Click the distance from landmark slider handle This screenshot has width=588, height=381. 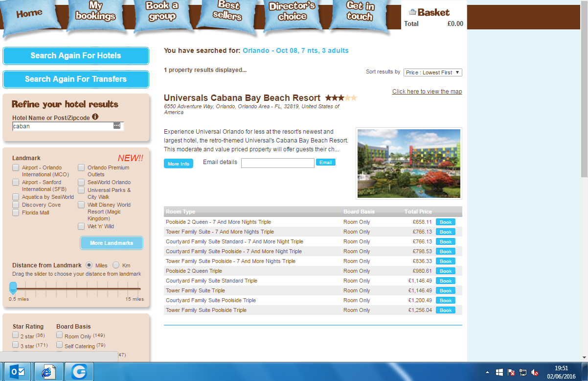[x=13, y=288]
